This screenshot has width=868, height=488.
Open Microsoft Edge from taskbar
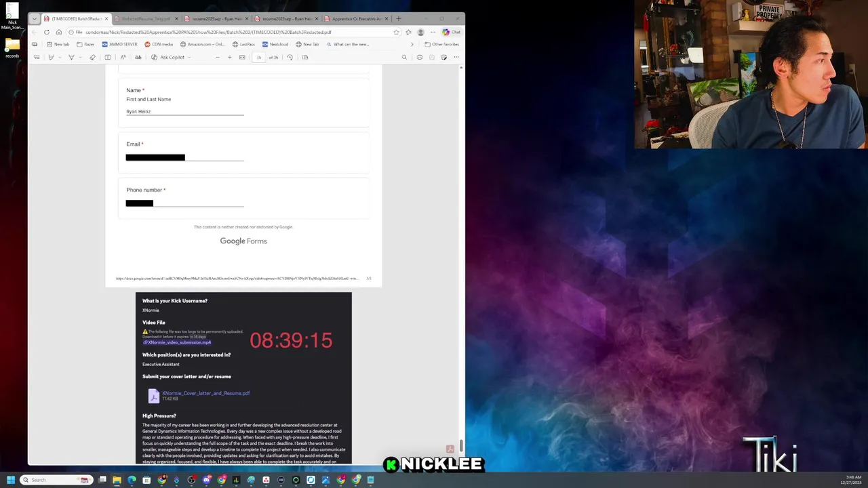coord(132,480)
